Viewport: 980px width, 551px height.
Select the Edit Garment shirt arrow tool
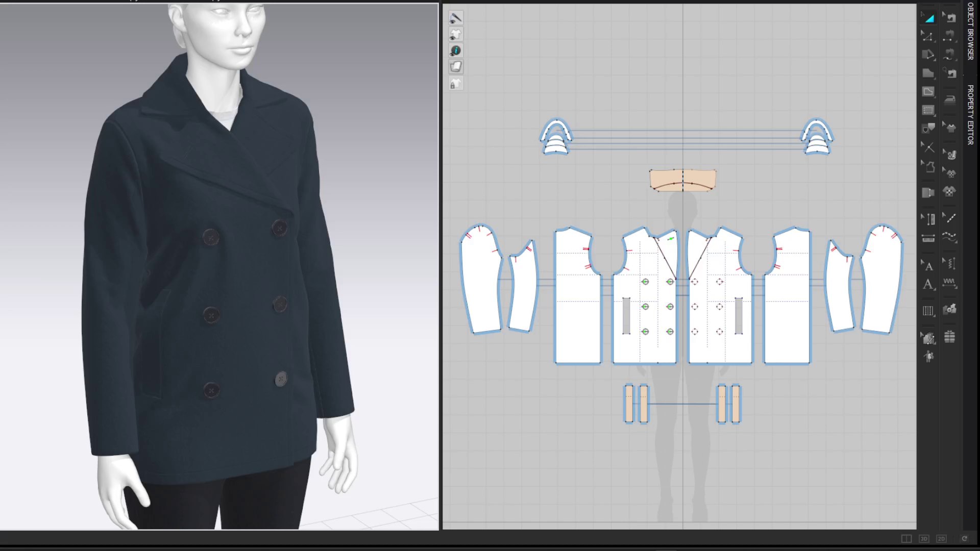click(949, 128)
